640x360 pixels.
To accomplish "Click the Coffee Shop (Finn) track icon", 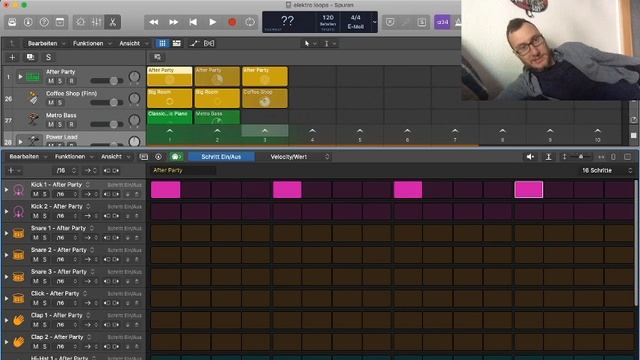I will click(x=33, y=98).
